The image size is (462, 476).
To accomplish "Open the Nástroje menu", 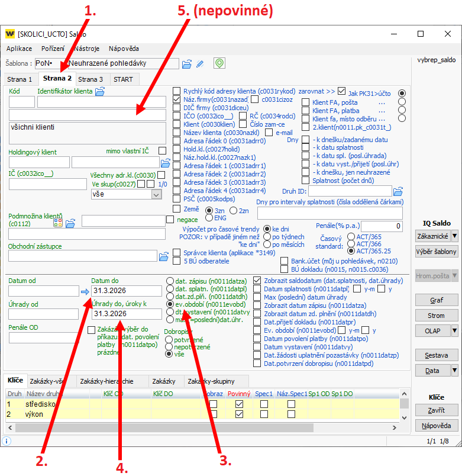I will pyautogui.click(x=87, y=49).
